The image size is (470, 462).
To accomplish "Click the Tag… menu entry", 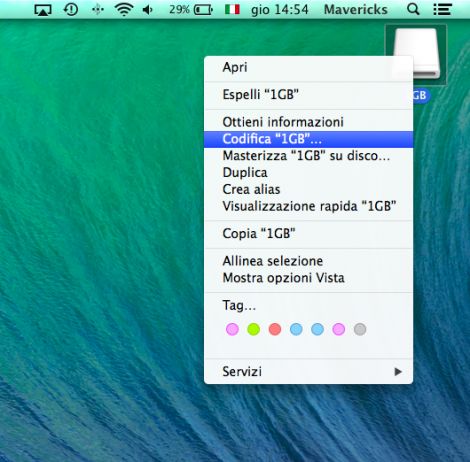I will click(308, 305).
